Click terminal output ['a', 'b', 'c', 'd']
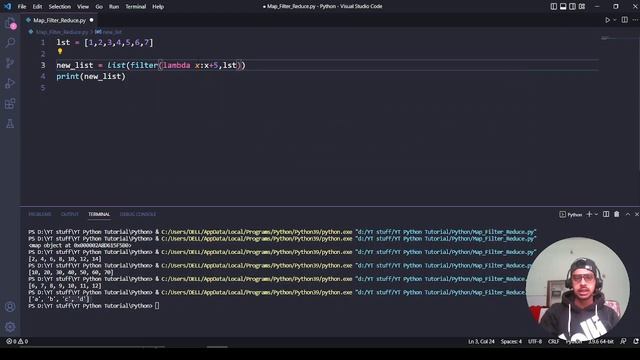640x360 pixels. pos(59,299)
